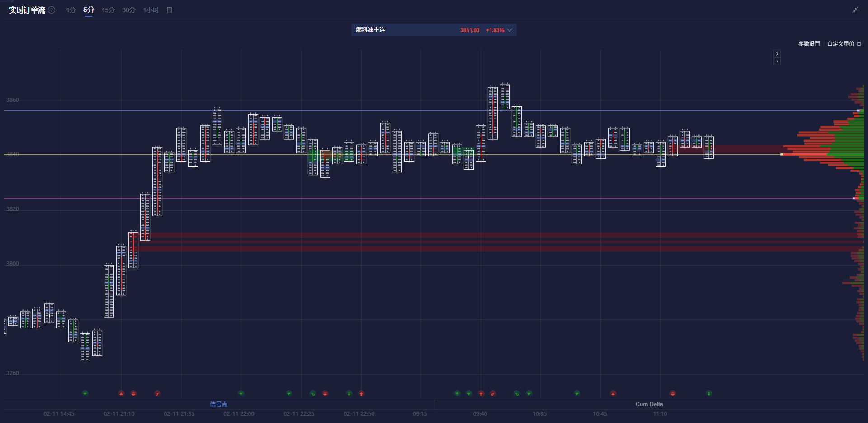
Task: Switch to the 信号点 tab
Action: [x=218, y=404]
